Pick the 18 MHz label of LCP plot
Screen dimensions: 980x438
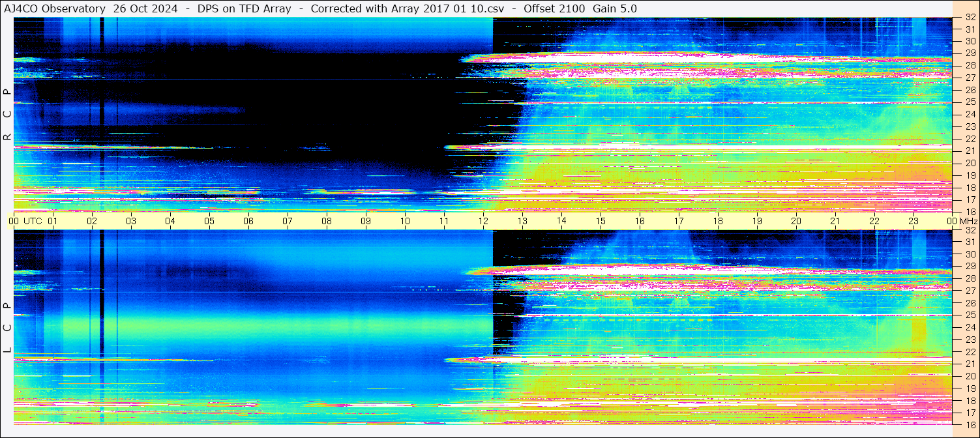click(x=970, y=400)
